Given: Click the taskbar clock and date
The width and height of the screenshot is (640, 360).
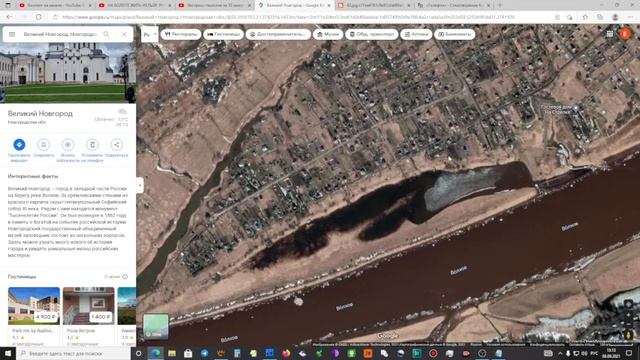Looking at the screenshot, I should point(611,353).
